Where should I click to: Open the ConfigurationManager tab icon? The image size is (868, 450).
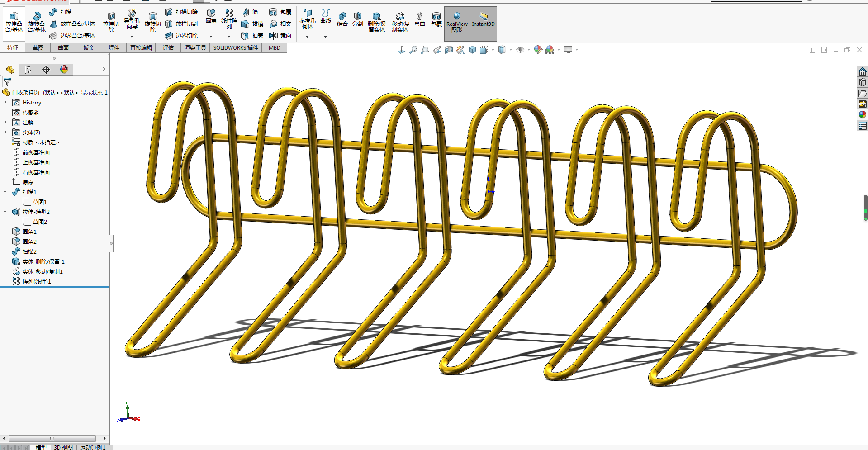[46, 70]
